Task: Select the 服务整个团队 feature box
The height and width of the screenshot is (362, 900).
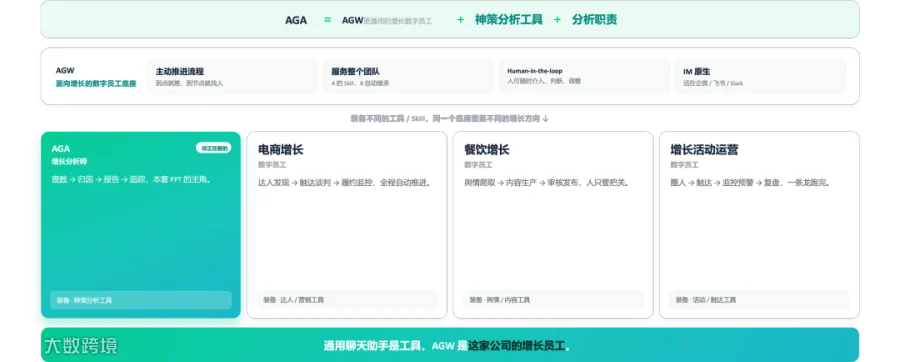Action: pyautogui.click(x=408, y=76)
